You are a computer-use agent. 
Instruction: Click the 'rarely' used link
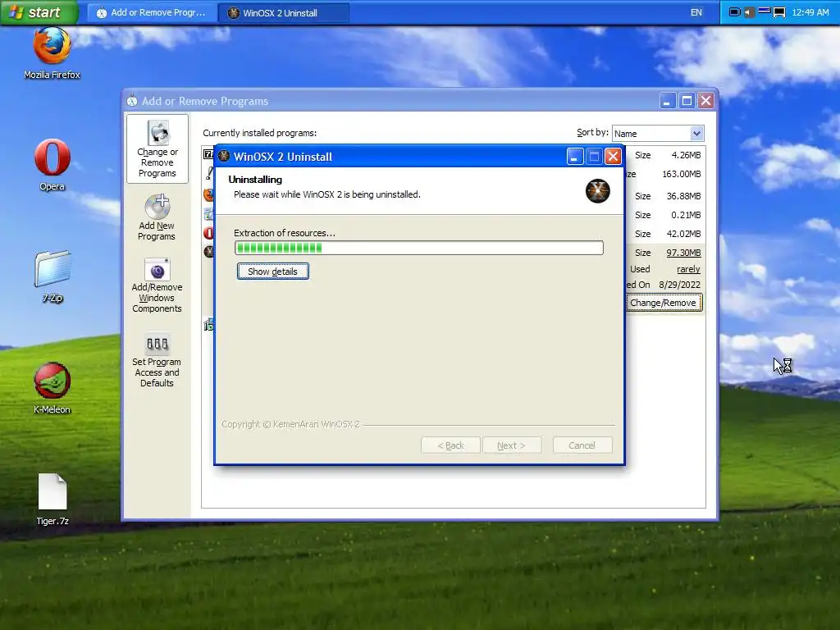click(x=688, y=269)
